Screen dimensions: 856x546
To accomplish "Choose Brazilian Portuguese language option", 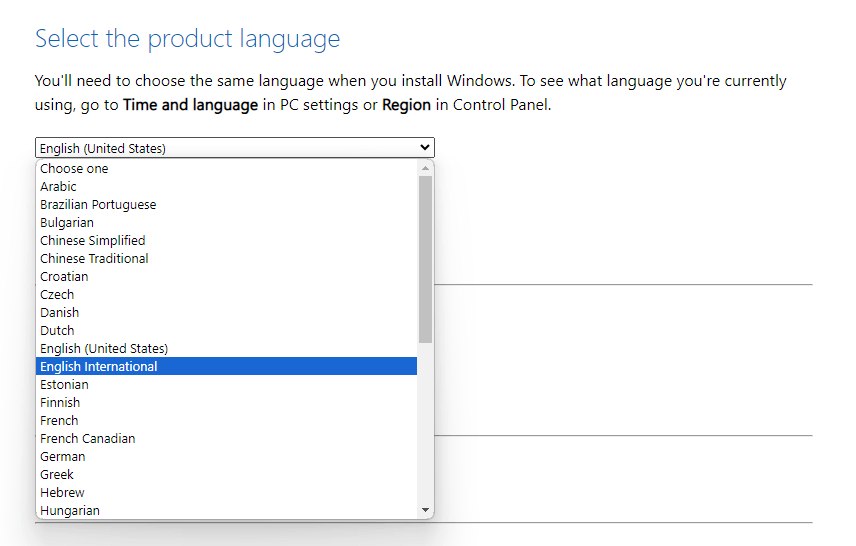I will (227, 205).
